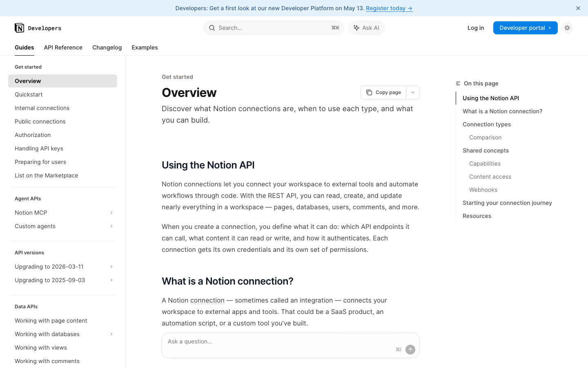Viewport: 588px width, 368px height.
Task: Jump to What is a Notion connection? in outline
Action: pos(502,111)
